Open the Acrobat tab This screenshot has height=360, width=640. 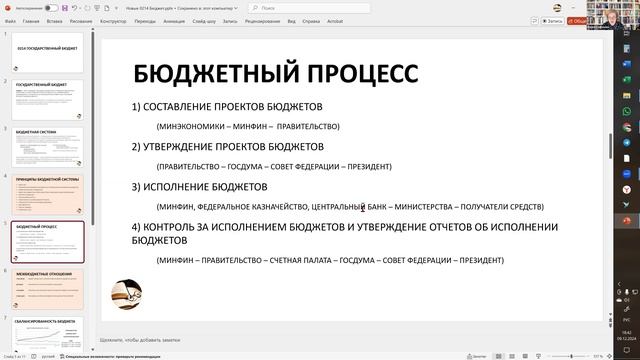coord(335,21)
